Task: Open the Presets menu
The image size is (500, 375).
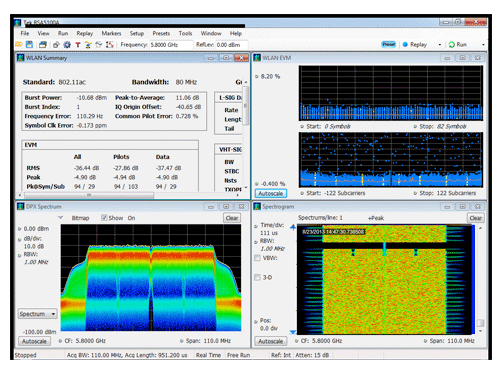Action: click(161, 33)
